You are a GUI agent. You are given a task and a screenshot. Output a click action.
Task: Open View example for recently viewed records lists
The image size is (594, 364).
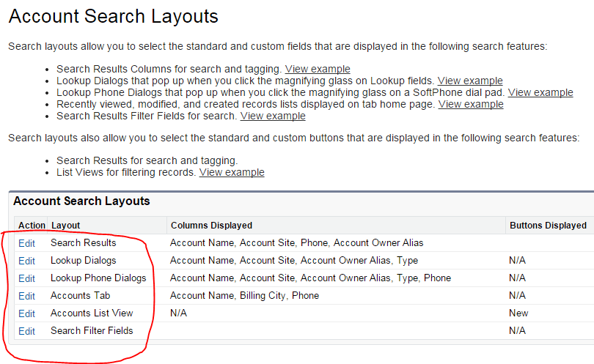471,104
